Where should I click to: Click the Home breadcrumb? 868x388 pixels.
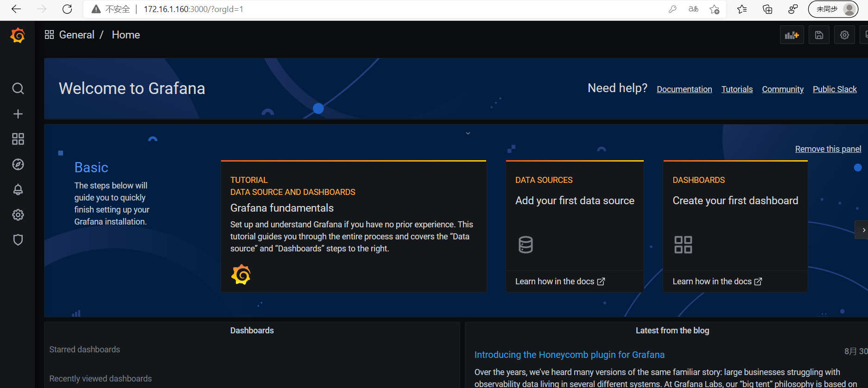[126, 35]
